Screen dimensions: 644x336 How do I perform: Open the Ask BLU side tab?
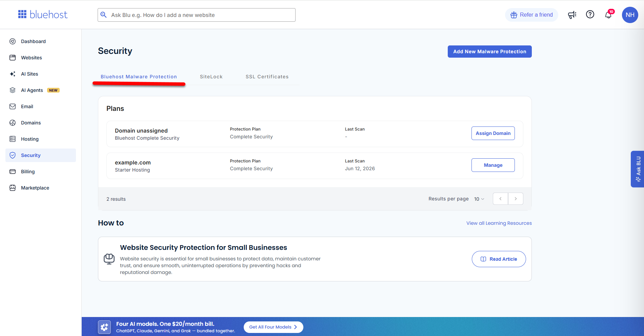coord(638,169)
